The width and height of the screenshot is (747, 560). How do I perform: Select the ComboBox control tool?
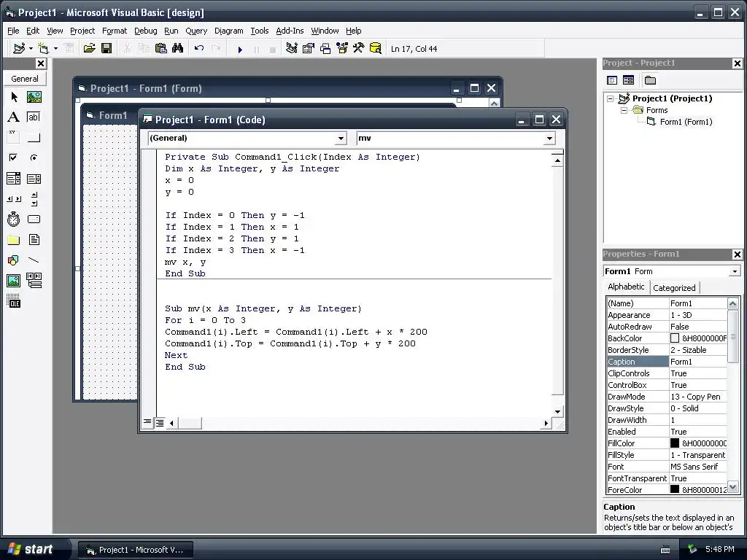tap(14, 179)
